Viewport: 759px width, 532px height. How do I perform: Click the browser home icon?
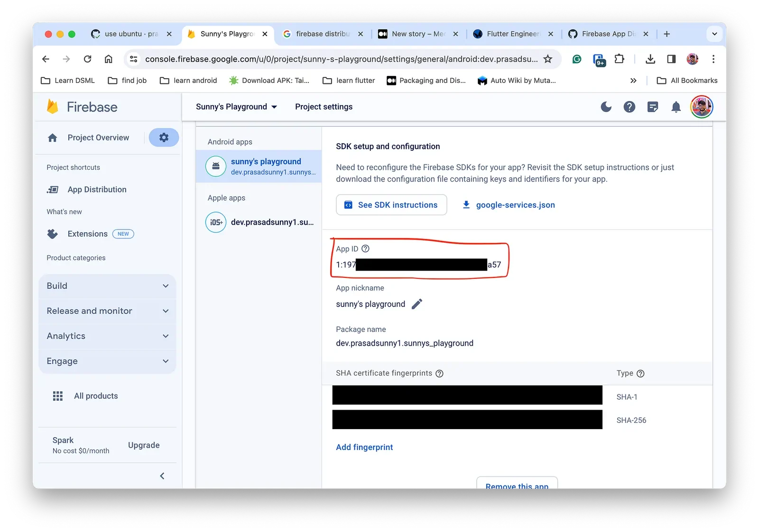click(x=109, y=59)
